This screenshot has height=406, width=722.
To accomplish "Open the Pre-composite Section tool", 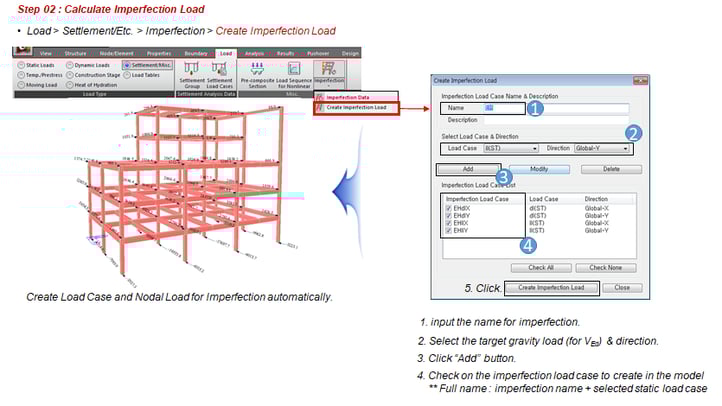I will point(257,75).
